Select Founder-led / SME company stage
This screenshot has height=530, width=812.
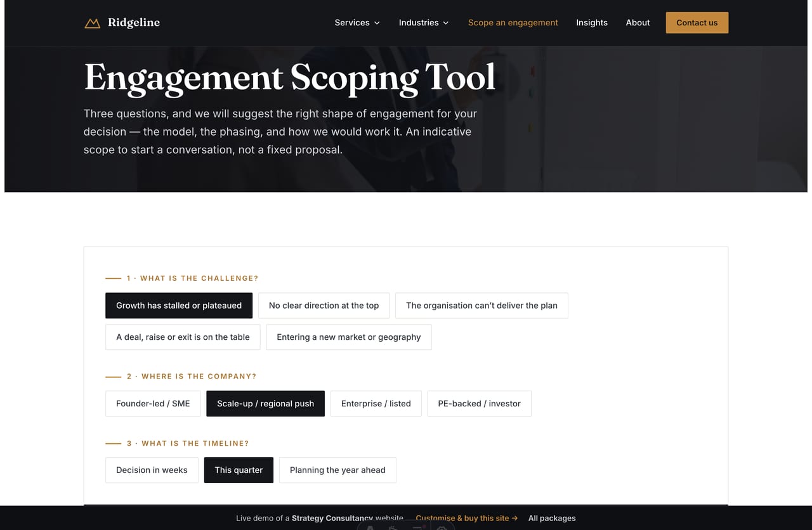pos(153,404)
